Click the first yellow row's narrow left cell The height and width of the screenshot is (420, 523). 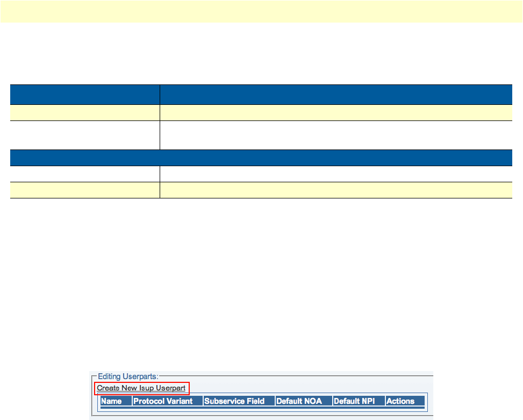click(x=85, y=113)
